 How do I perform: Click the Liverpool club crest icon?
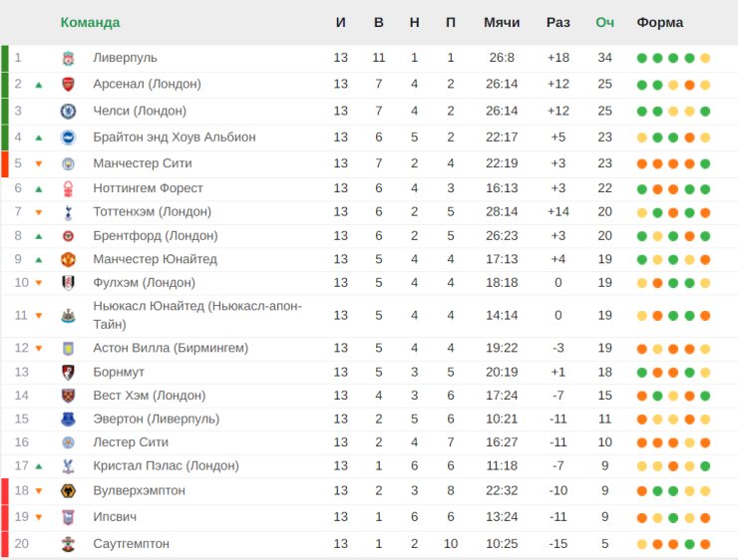click(68, 59)
